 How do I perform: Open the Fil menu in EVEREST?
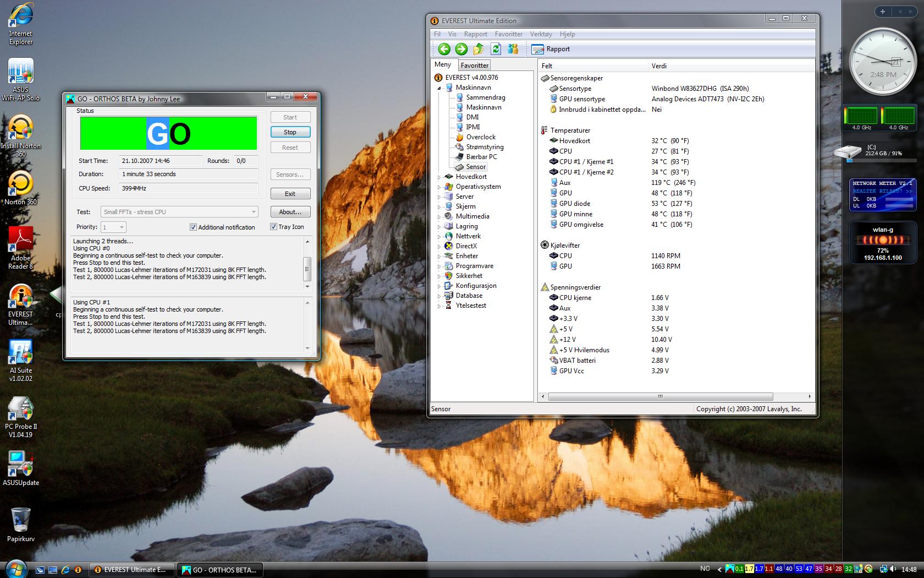(x=437, y=34)
